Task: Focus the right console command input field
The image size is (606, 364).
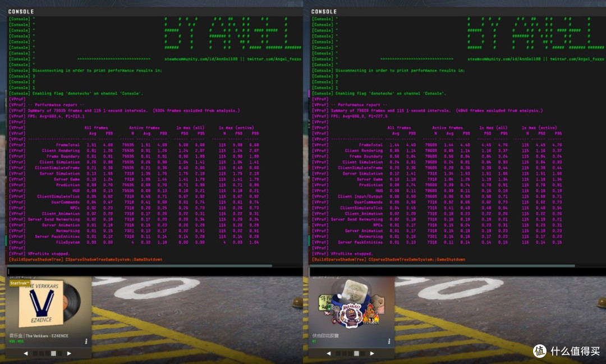Action: coord(458,271)
